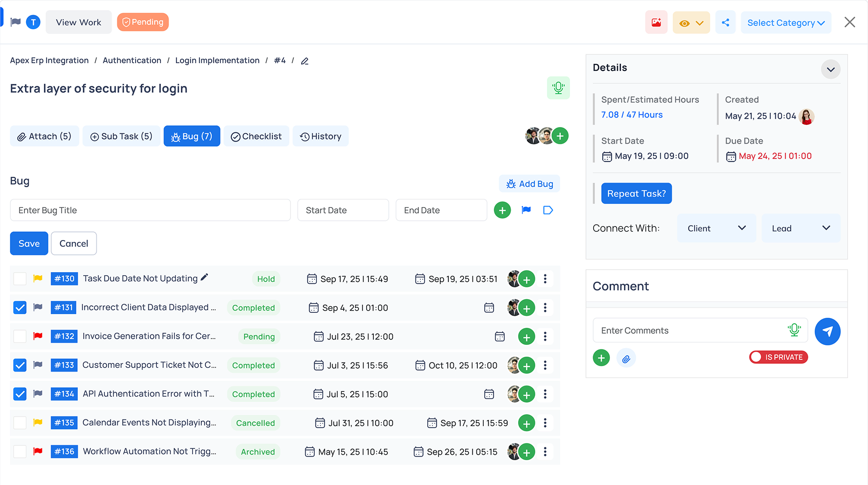Uncheck the checkbox for bug #131

(x=20, y=308)
